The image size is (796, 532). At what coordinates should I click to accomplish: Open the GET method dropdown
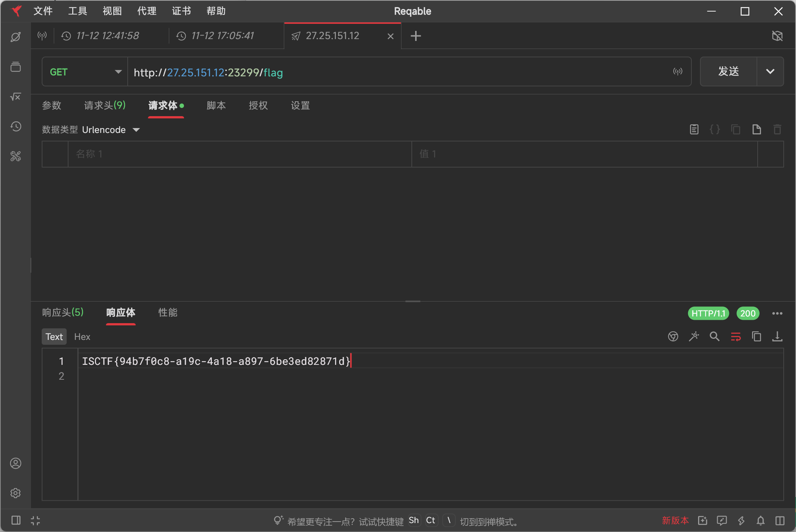tap(85, 72)
